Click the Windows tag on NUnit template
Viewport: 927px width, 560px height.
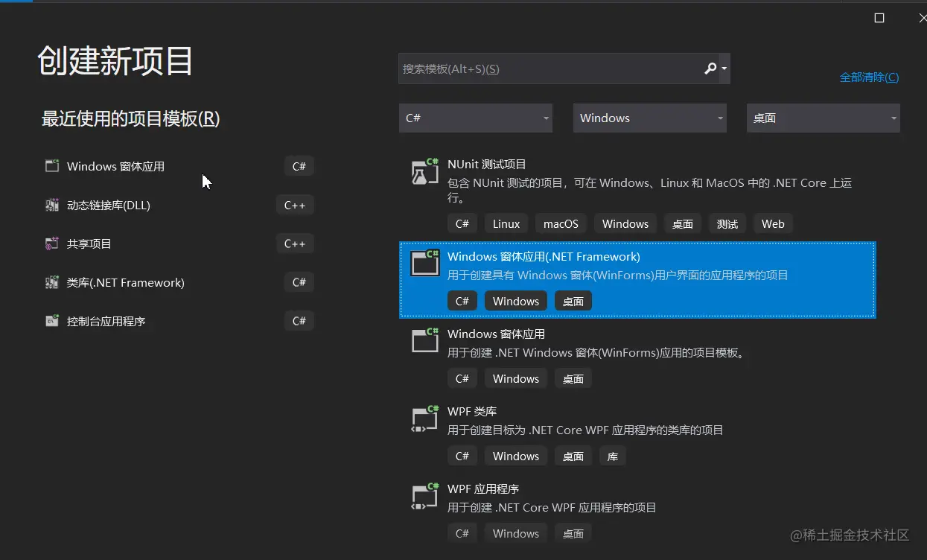[625, 223]
